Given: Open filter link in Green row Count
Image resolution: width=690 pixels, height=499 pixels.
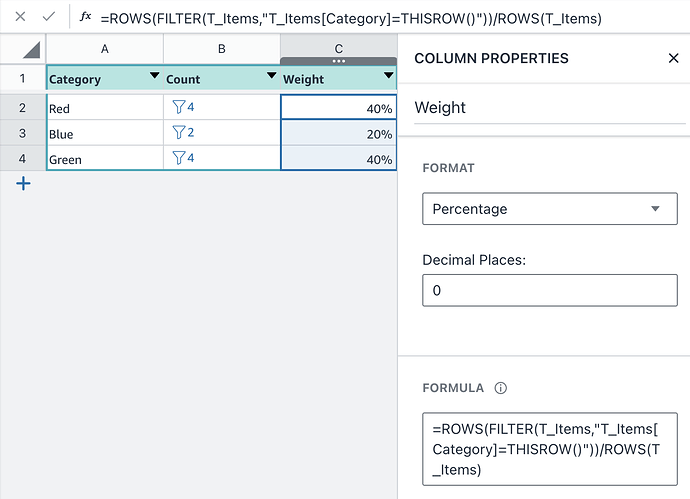Looking at the screenshot, I should 183,158.
